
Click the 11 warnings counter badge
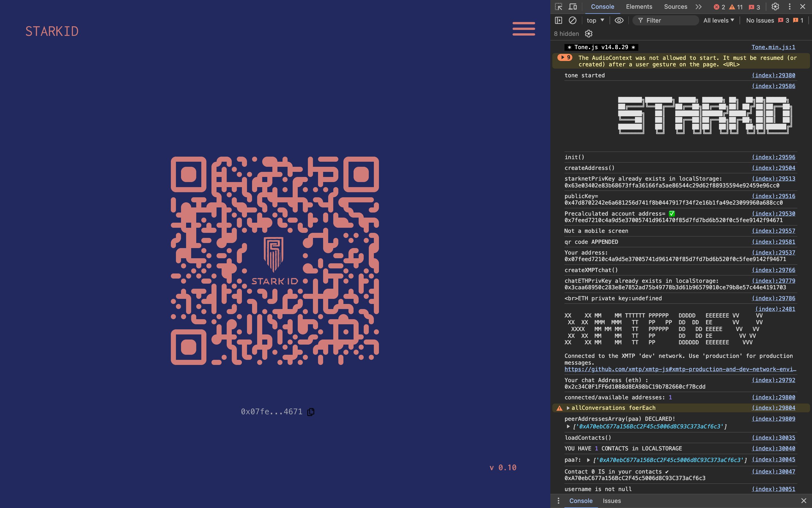[x=736, y=7]
